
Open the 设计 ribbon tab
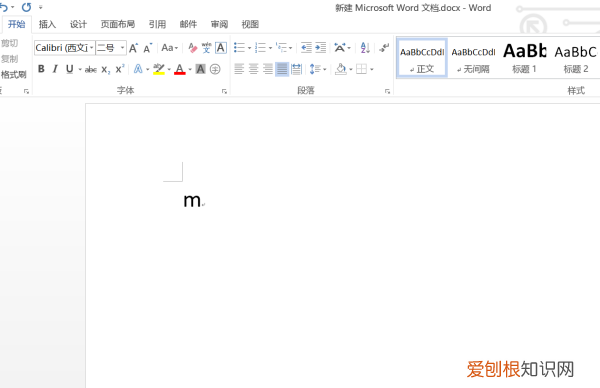[x=78, y=24]
